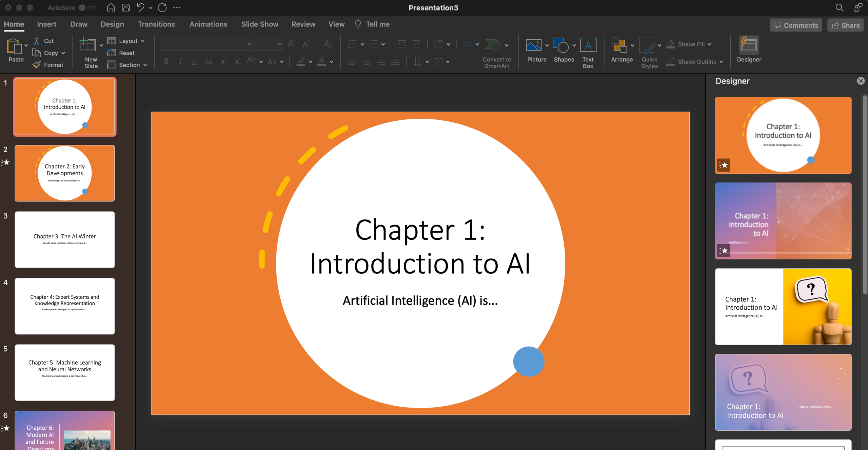This screenshot has width=868, height=450.
Task: Switch to the Transitions tab
Action: [156, 24]
